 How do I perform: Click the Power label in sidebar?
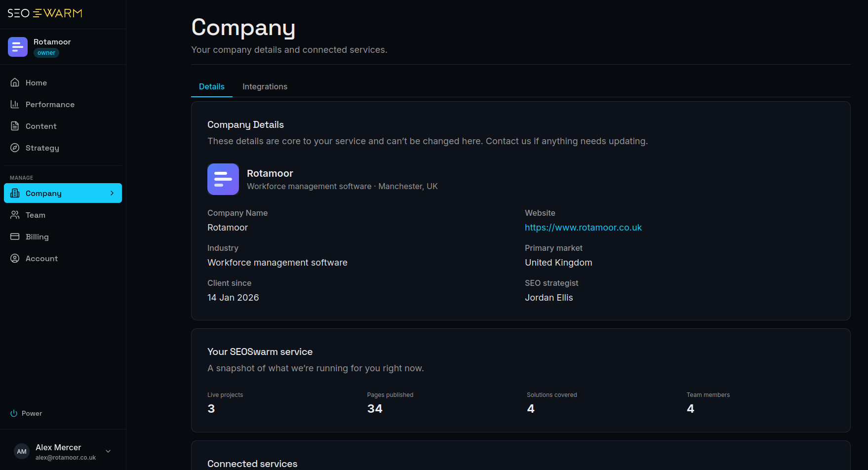(x=32, y=413)
